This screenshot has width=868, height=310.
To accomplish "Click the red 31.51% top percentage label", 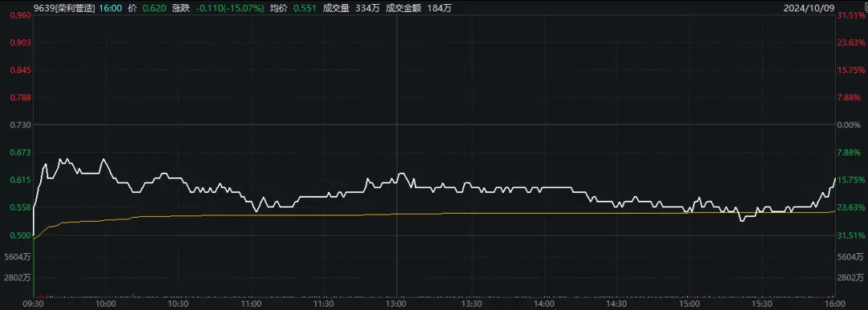I will pos(850,15).
